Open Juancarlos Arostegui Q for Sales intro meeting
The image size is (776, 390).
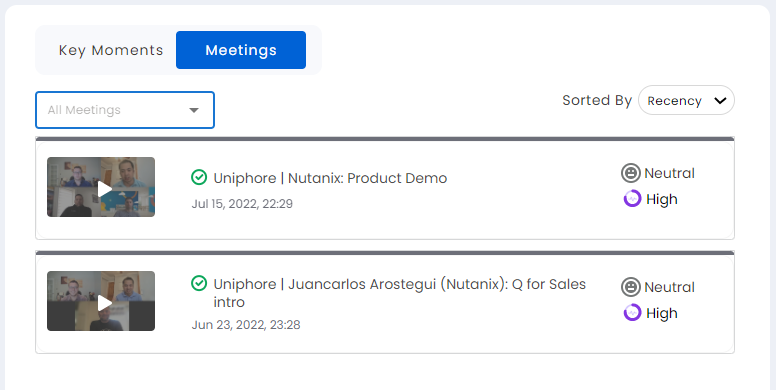pyautogui.click(x=399, y=293)
